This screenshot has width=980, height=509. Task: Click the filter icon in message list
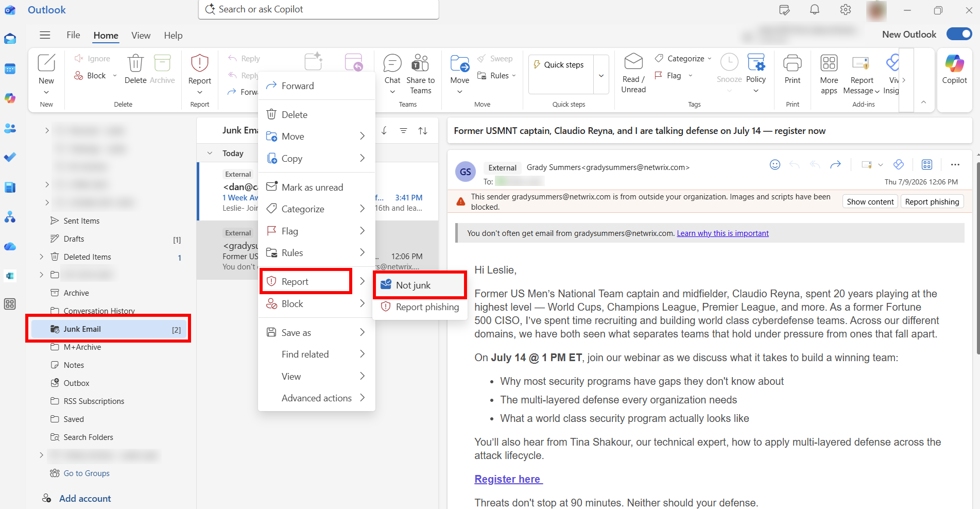(x=404, y=131)
